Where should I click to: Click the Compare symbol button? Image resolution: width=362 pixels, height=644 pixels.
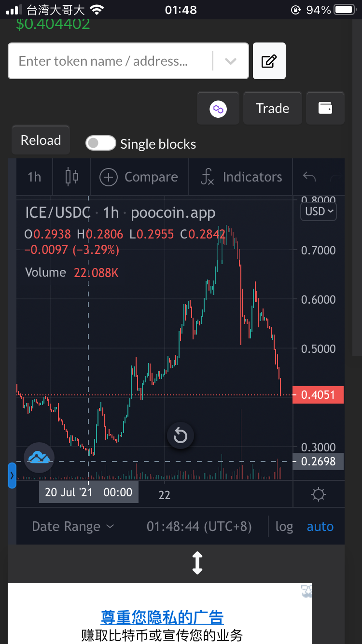tap(139, 177)
